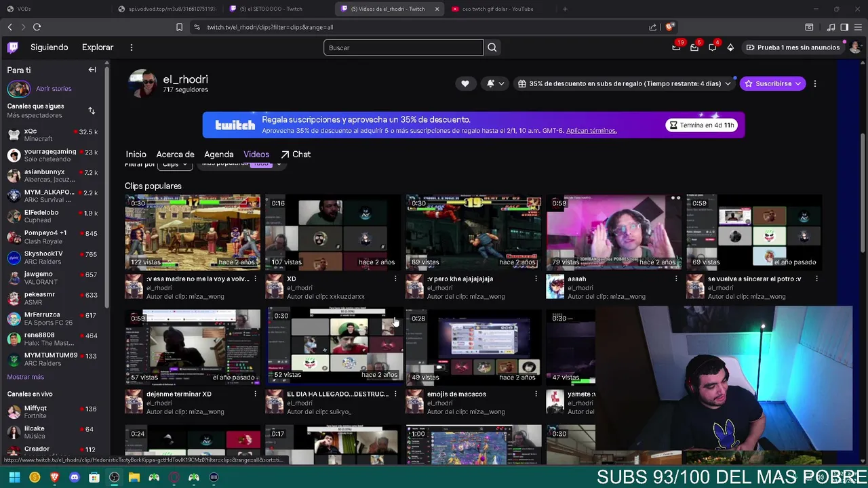This screenshot has width=868, height=488.
Task: Open Prime loot crown icon with 19 badge
Action: 676,47
